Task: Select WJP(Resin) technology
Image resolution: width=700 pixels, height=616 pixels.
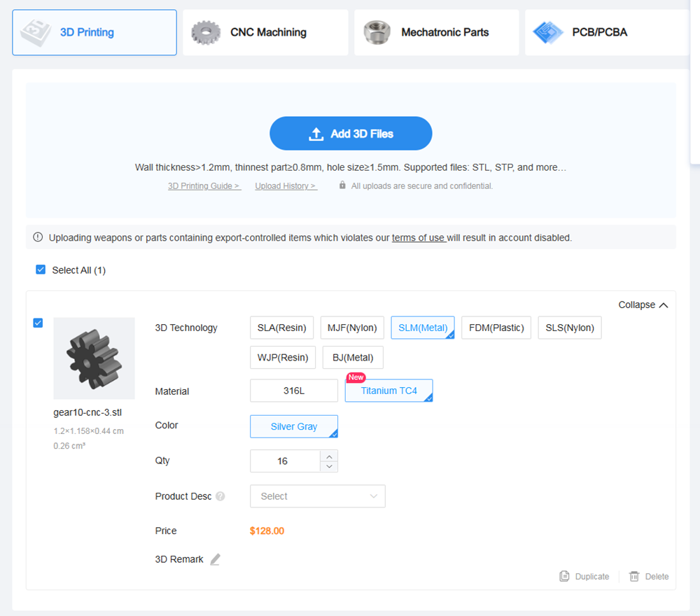Action: [x=283, y=358]
